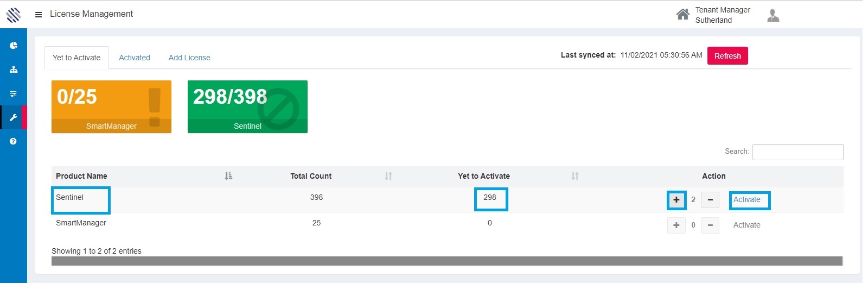Open the Add License tab

(x=189, y=58)
